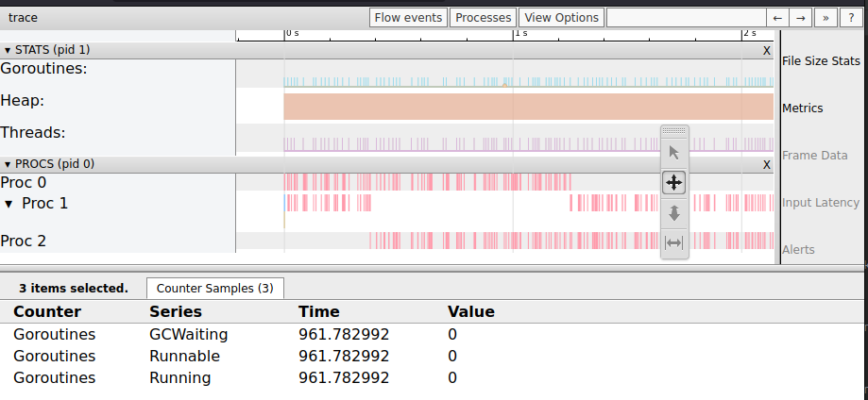Grab the mode toolbar drag handle
Image resolution: width=868 pixels, height=400 pixels.
click(x=674, y=131)
